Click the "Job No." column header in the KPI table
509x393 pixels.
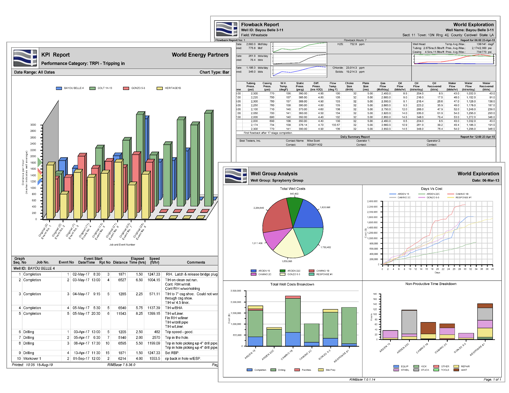coord(43,262)
